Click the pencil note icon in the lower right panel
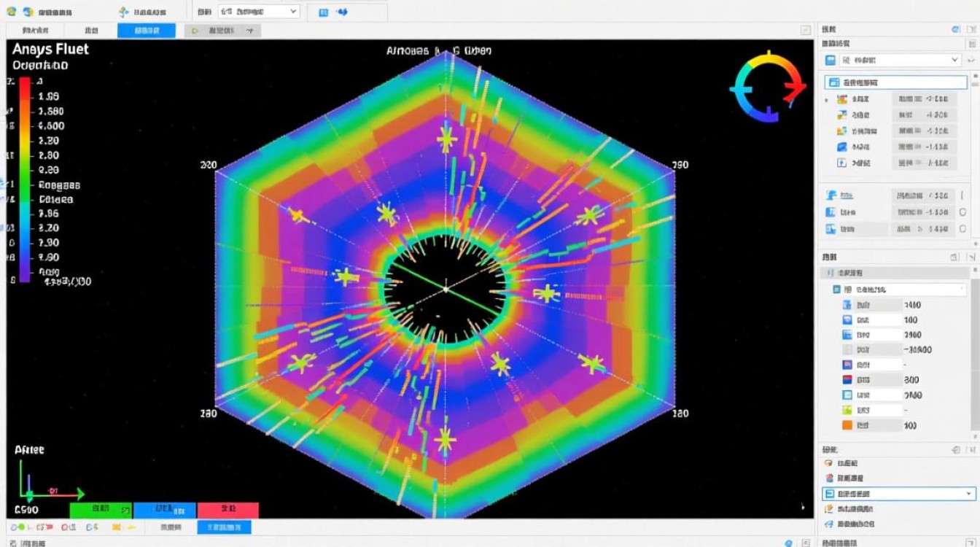Viewport: 980px width, 547px height. tap(828, 509)
